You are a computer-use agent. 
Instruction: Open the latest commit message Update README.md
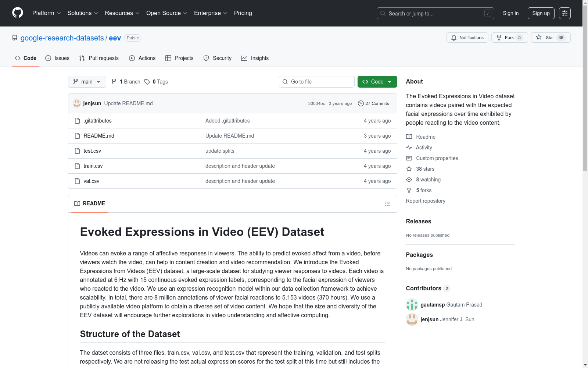129,103
